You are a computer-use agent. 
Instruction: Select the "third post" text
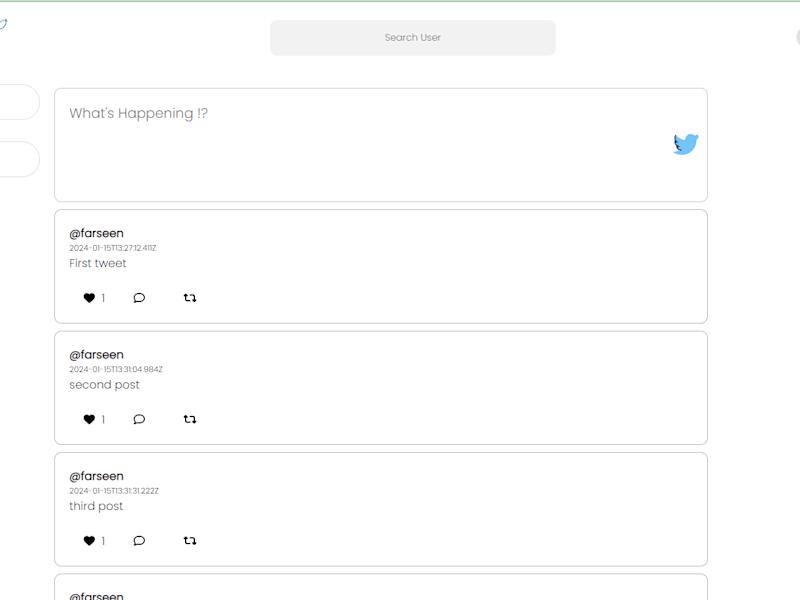coord(96,506)
